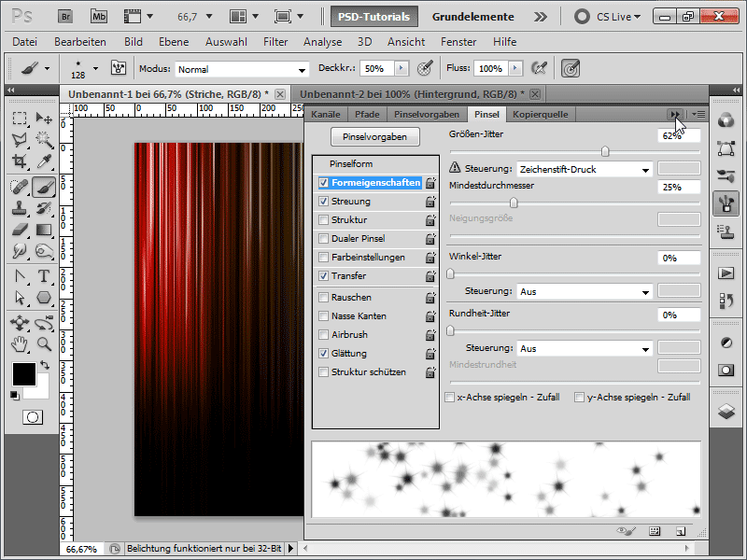Select the History Brush tool
The width and height of the screenshot is (747, 560).
click(44, 208)
